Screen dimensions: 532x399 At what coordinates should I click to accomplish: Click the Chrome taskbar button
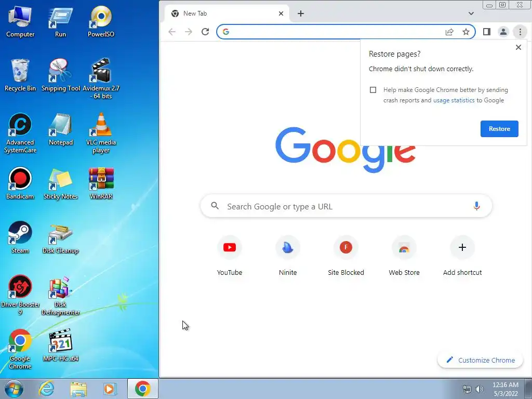pos(142,389)
